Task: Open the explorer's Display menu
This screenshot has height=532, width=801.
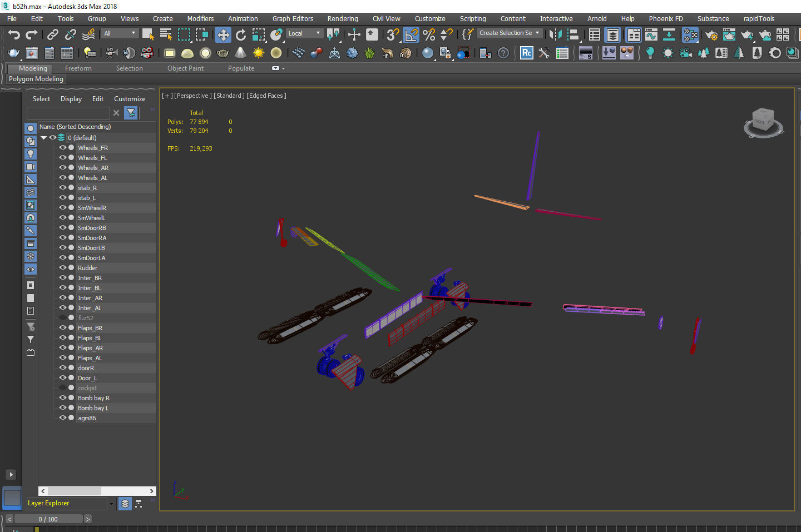Action: tap(71, 99)
